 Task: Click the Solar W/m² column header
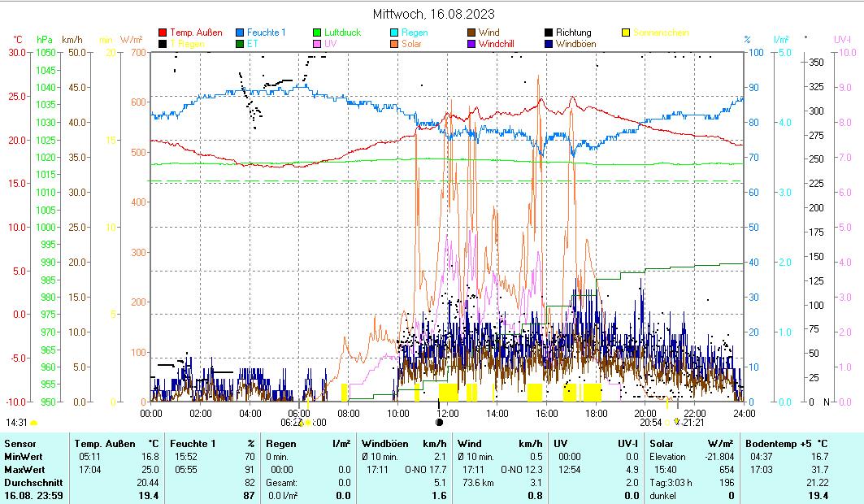(x=690, y=443)
